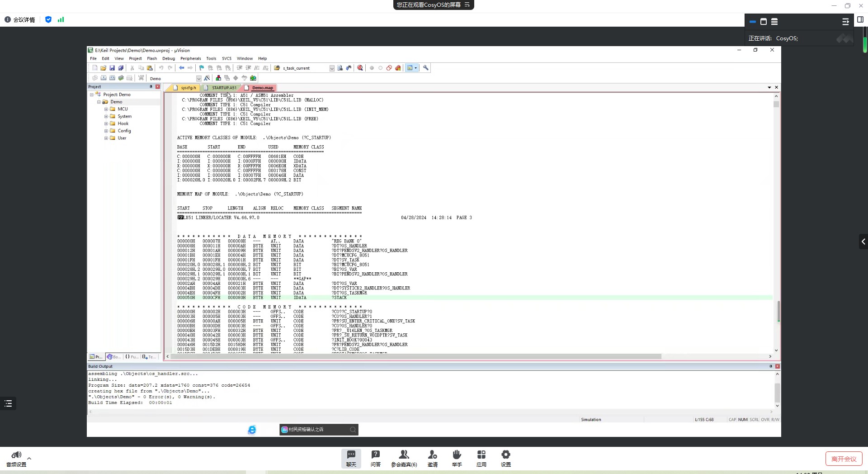
Task: Click the Manage Run-Time Environment diamond icon
Action: pos(236,78)
